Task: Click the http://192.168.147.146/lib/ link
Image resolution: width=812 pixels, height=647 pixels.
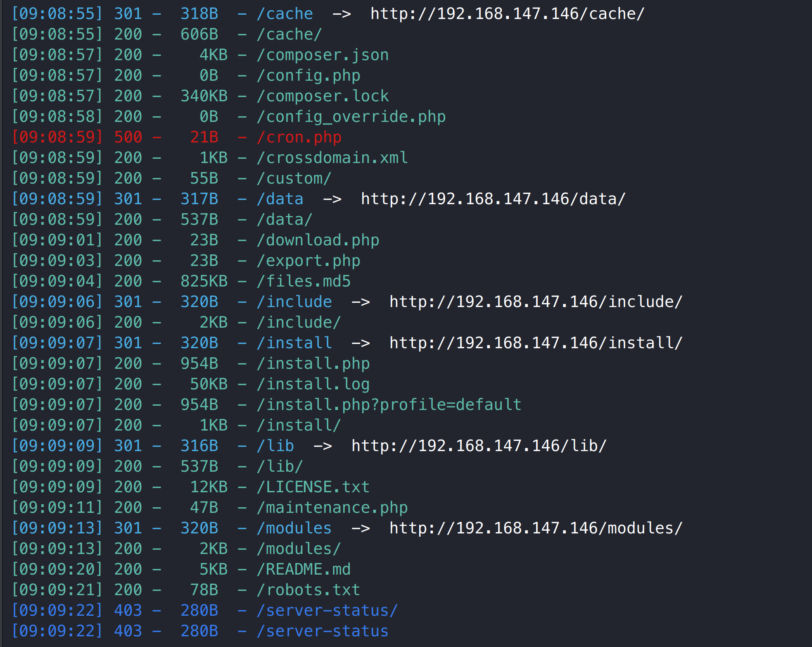Action: (x=479, y=446)
